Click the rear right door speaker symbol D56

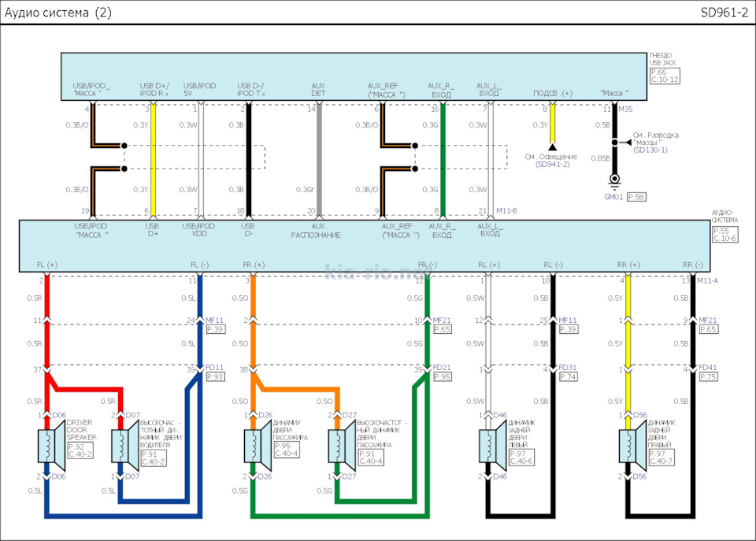pos(632,446)
